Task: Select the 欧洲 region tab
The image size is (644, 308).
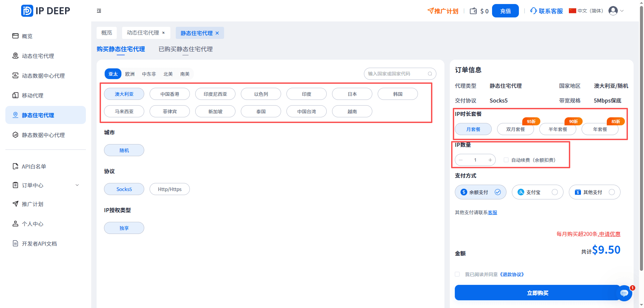Action: coord(130,74)
